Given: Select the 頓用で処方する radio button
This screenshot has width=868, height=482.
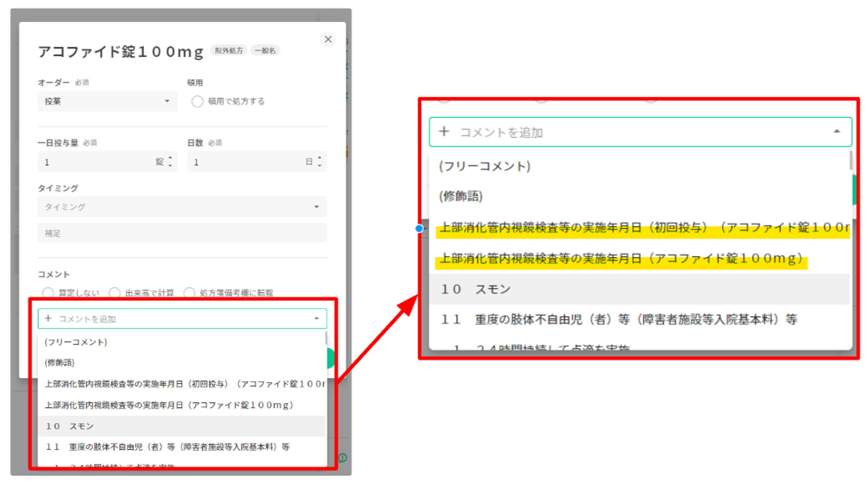Looking at the screenshot, I should [197, 101].
